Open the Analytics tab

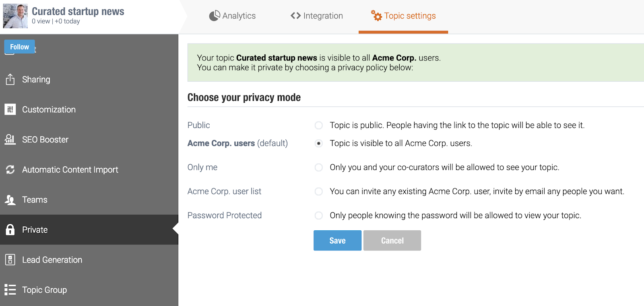coord(232,16)
